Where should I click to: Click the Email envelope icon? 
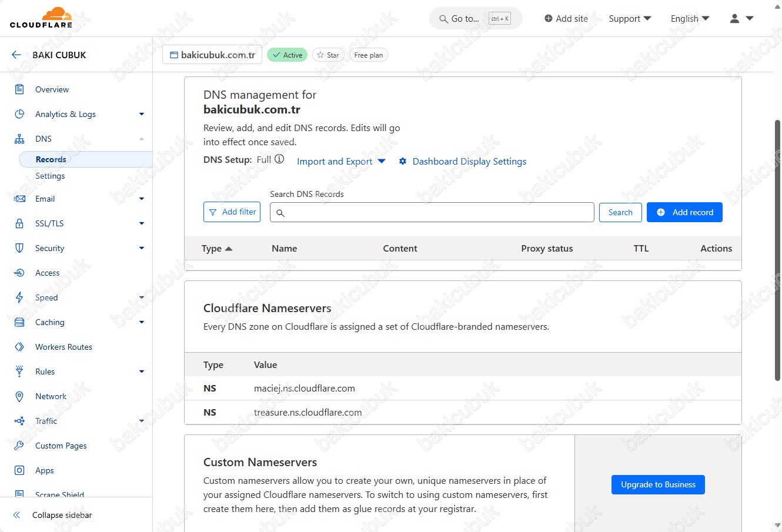pos(19,199)
